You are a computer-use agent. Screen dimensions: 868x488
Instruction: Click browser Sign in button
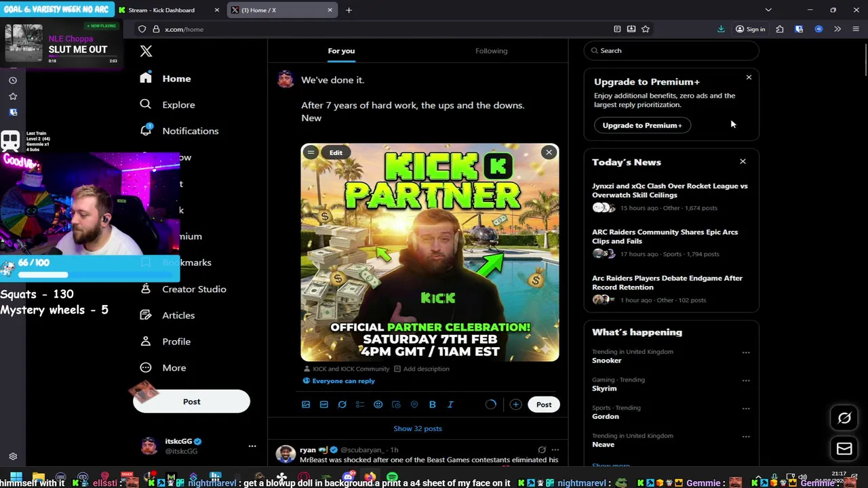pos(751,29)
